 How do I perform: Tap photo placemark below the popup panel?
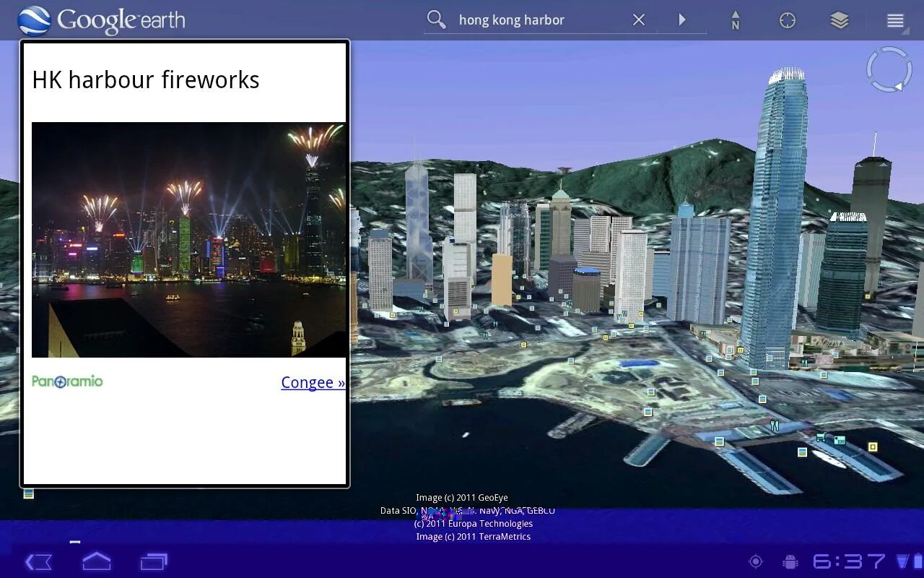click(28, 494)
